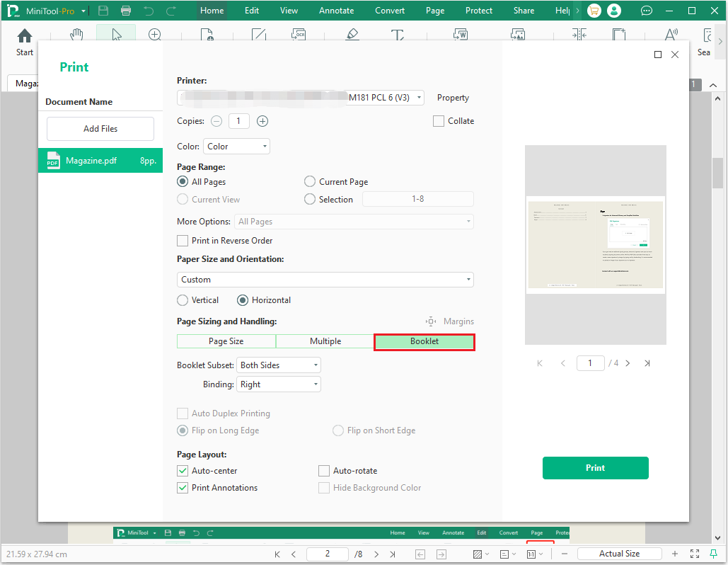Open printer Property settings
The image size is (728, 565).
coord(453,98)
